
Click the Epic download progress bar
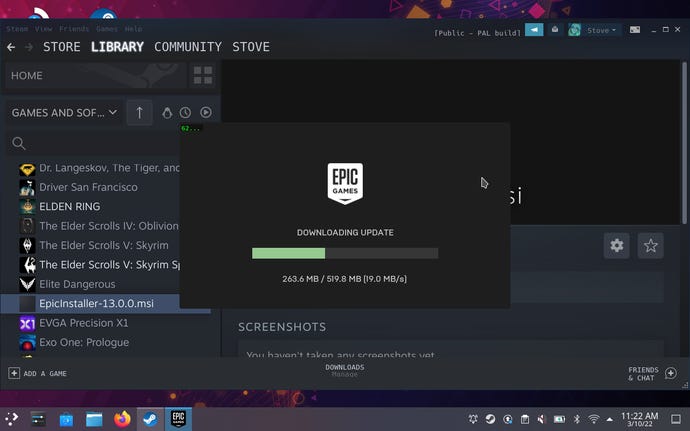tap(345, 253)
